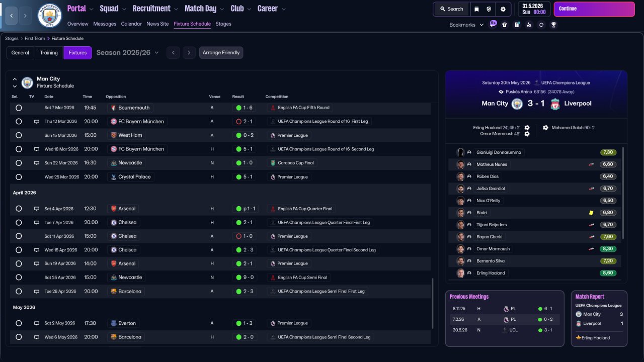This screenshot has height=362, width=644.
Task: Click the Man City team selector up arrow
Action: pyautogui.click(x=15, y=79)
